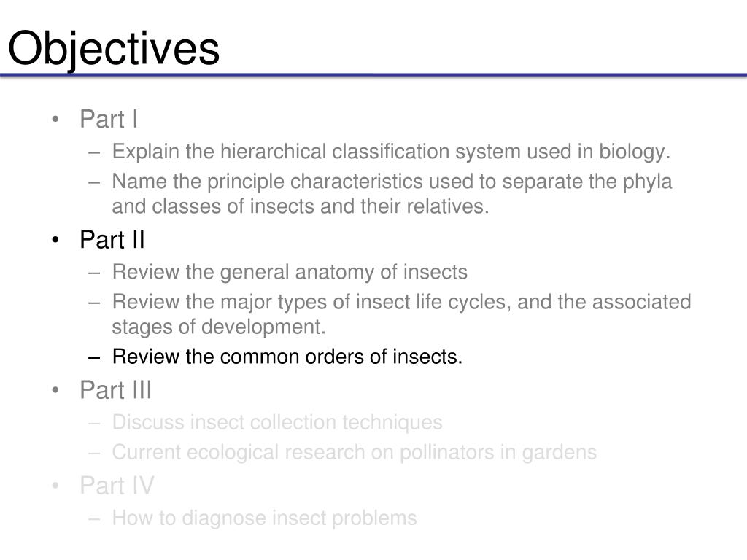Click the dash before common orders line
Image resolution: width=747 pixels, height=560 pixels.
click(x=94, y=357)
